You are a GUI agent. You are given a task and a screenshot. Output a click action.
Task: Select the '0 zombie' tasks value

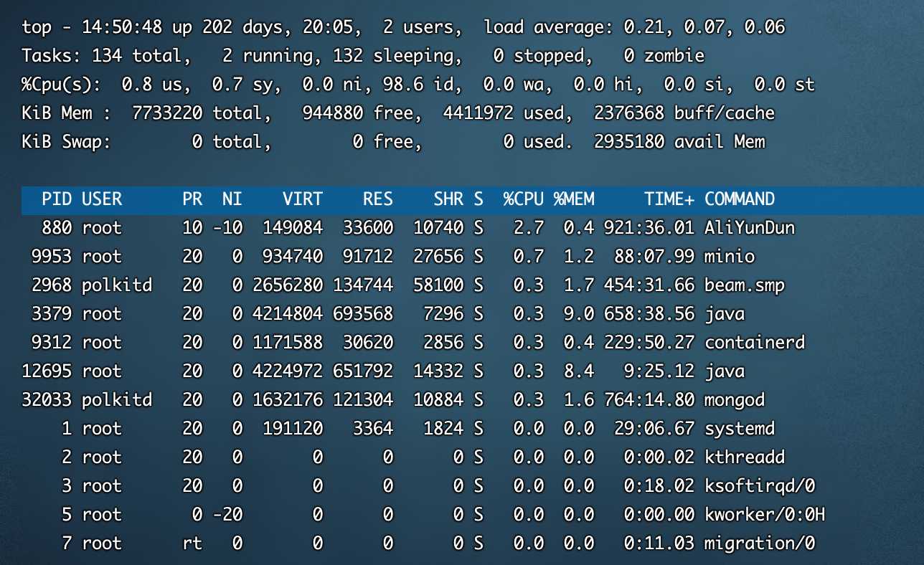[x=664, y=56]
